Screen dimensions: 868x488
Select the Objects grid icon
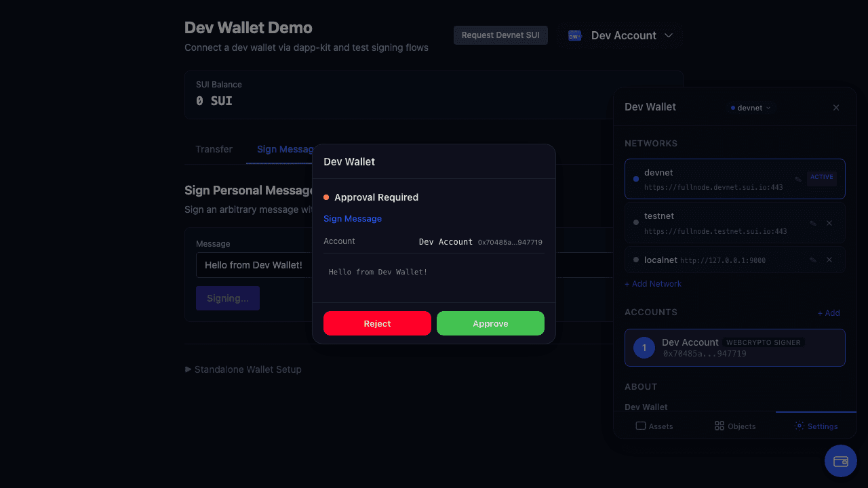[719, 426]
